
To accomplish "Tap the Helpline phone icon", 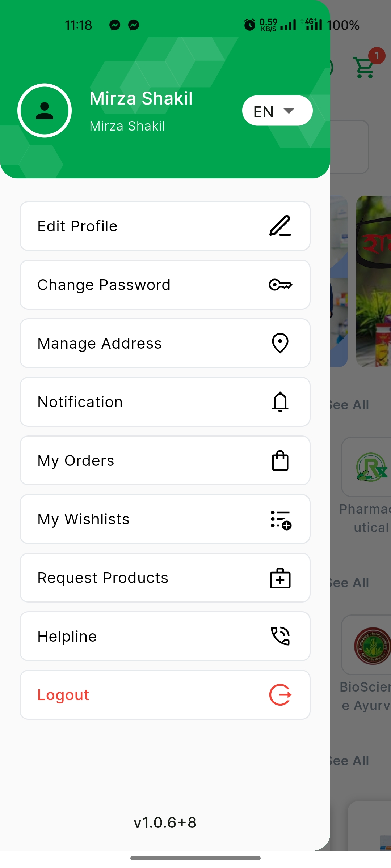I will [x=280, y=636].
